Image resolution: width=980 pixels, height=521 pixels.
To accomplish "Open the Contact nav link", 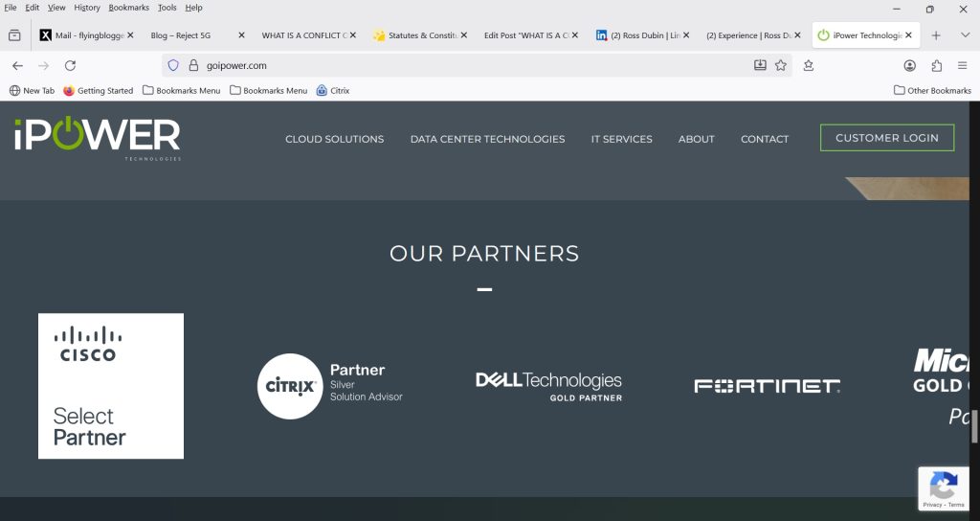I will [x=764, y=139].
